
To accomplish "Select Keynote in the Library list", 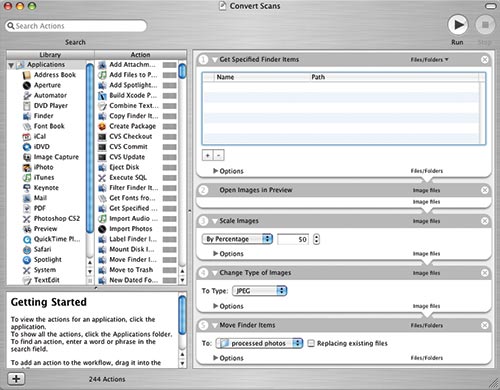I will pos(46,188).
